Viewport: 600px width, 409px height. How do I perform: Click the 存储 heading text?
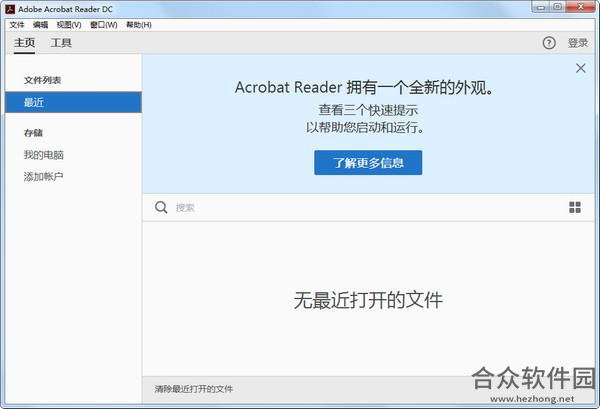tap(33, 133)
